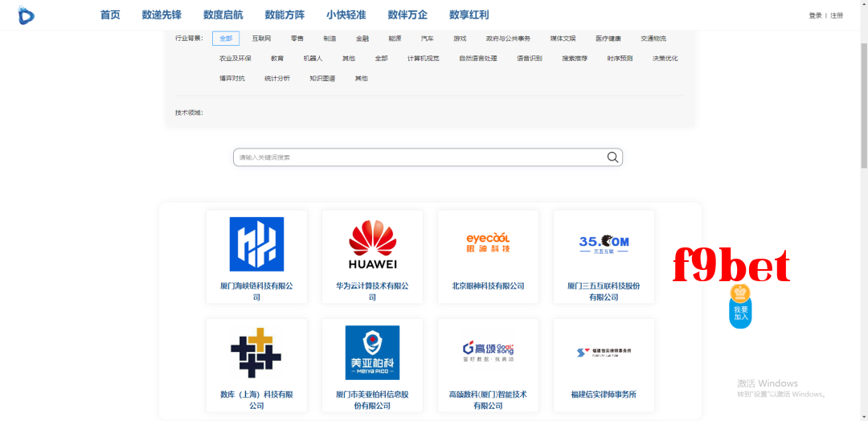The width and height of the screenshot is (868, 421).
Task: Select the 农业及环保 filter tag
Action: tap(235, 58)
